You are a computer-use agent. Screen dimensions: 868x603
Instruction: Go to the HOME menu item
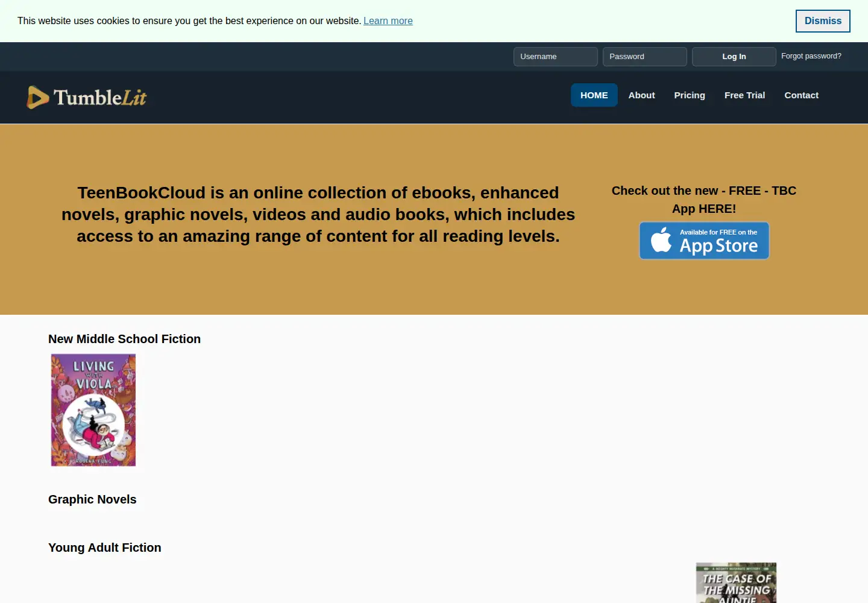pos(594,95)
